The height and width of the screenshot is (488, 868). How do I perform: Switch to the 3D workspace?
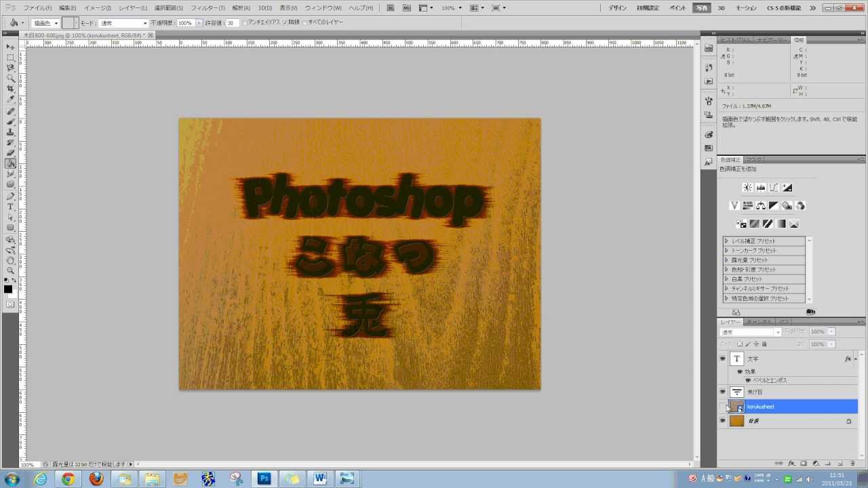[x=722, y=8]
